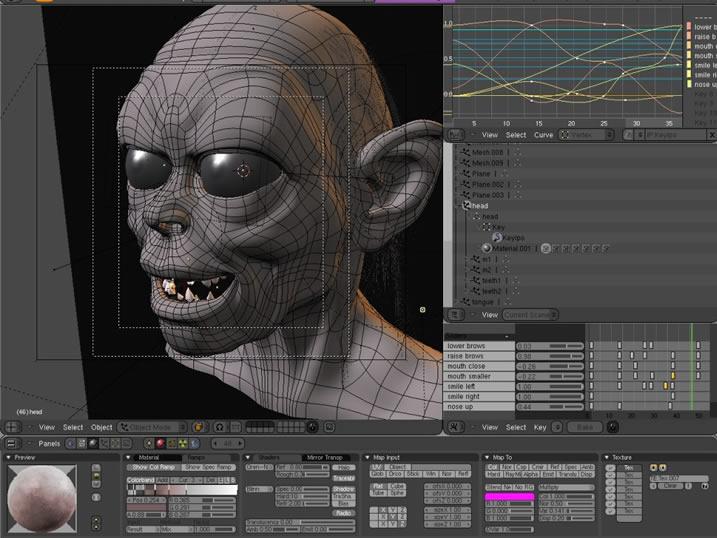The image size is (717, 538).
Task: Toggle the first texture channel checkbox
Action: tap(611, 468)
